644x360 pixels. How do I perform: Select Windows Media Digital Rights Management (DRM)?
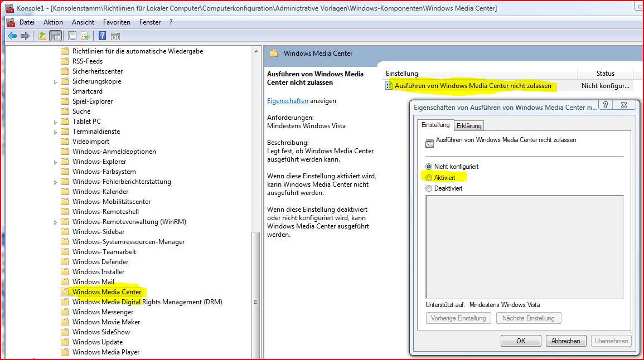coord(147,301)
